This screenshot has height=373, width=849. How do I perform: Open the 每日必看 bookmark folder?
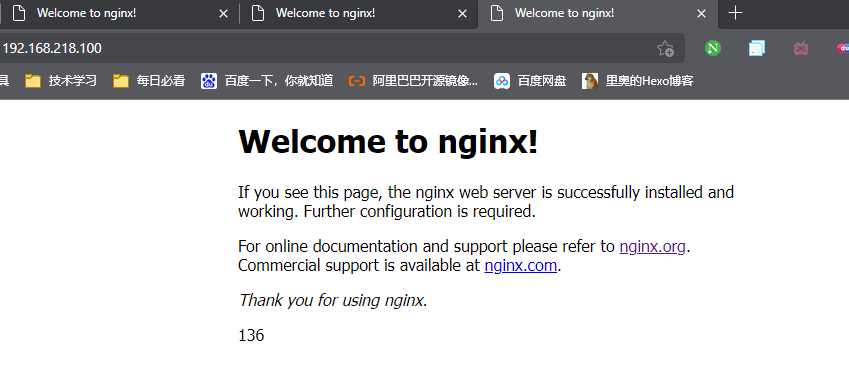[149, 81]
